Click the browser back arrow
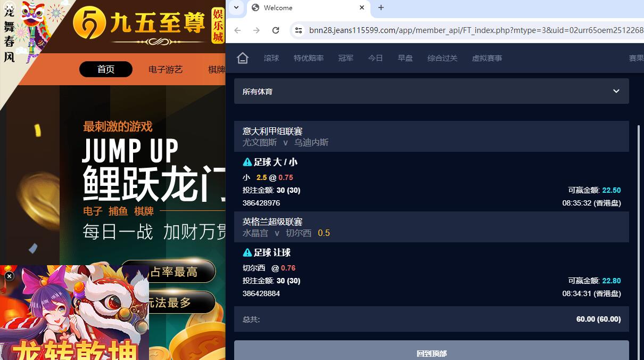 (237, 30)
